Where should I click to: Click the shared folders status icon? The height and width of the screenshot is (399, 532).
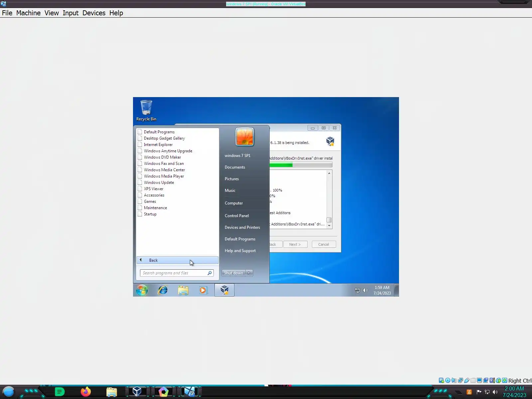473,380
